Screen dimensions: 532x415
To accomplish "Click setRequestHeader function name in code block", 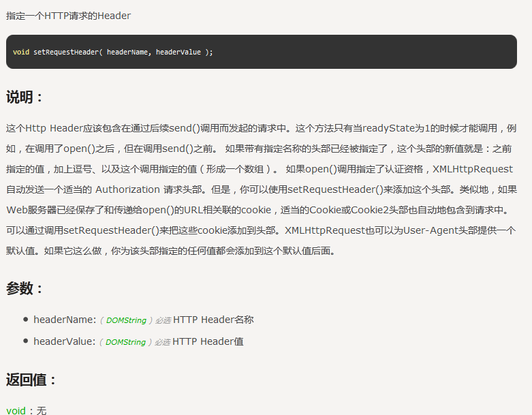I will pos(65,52).
